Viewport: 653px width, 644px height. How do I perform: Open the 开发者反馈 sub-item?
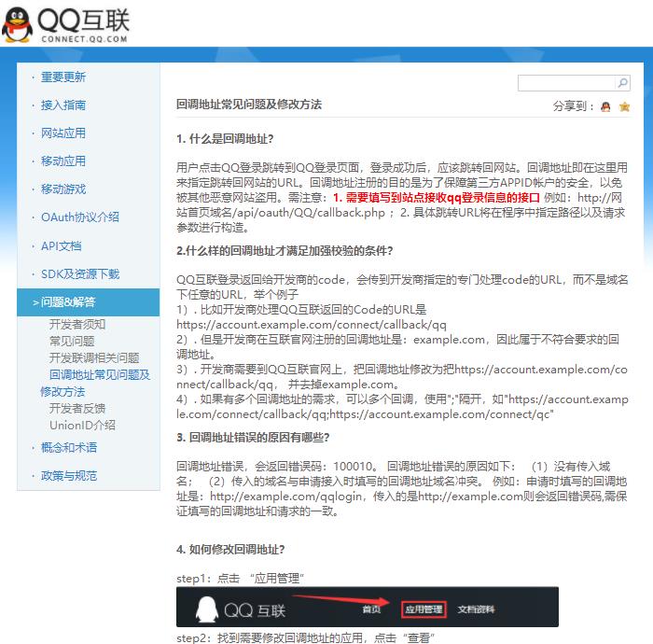point(77,408)
